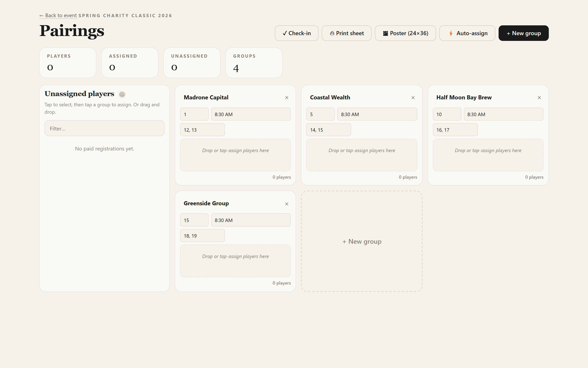
Task: Edit Coastal Wealth cart field 14, 15
Action: pos(329,130)
